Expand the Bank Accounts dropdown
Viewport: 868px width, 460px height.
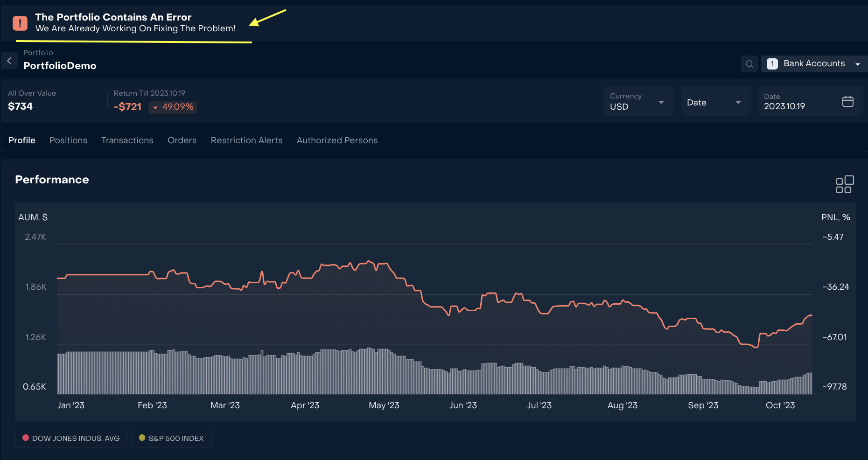pyautogui.click(x=857, y=64)
